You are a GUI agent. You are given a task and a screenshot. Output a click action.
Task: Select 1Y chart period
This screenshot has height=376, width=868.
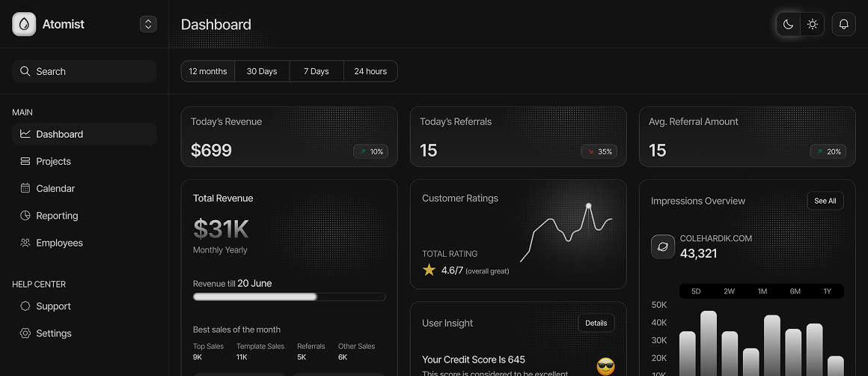click(827, 291)
